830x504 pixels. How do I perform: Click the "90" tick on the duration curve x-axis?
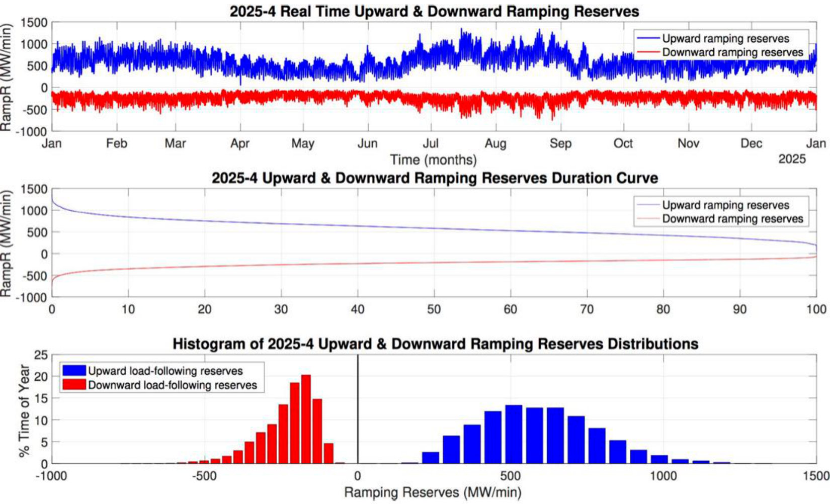740,309
